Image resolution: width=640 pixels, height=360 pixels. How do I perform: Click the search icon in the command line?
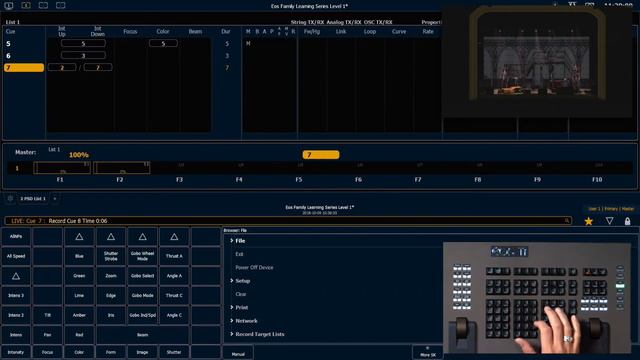click(x=567, y=221)
